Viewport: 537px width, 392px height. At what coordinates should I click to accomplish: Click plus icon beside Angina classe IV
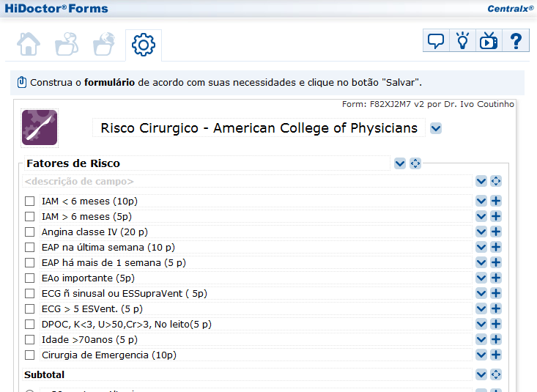[496, 232]
